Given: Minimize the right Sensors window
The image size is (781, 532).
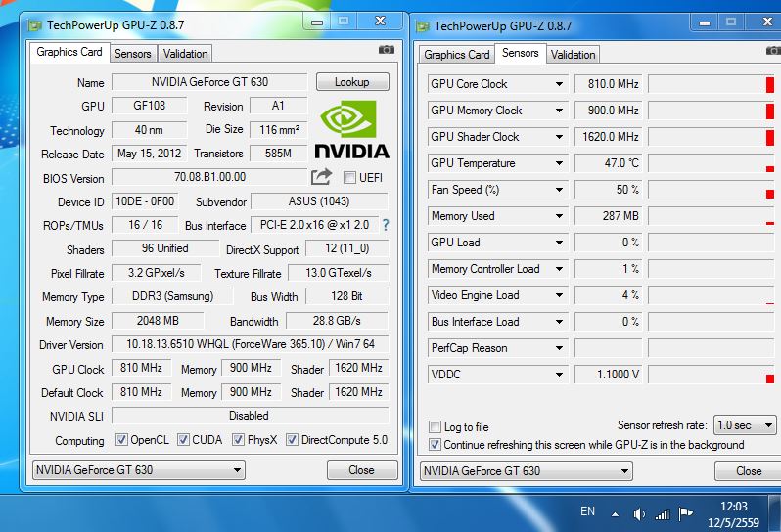Looking at the screenshot, I should (705, 22).
